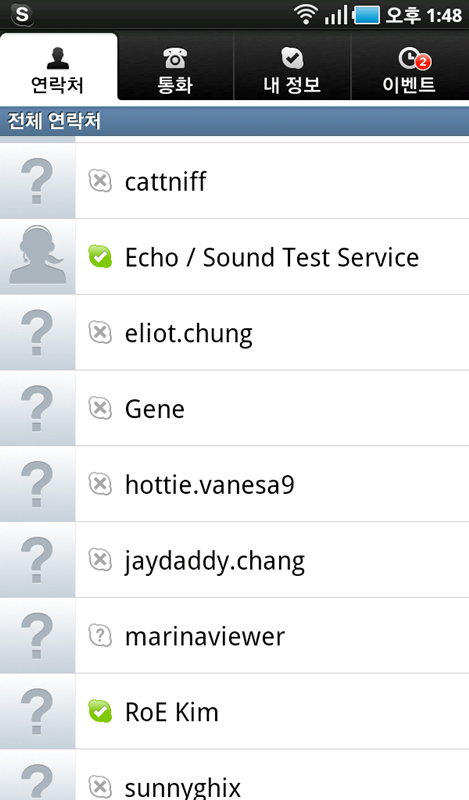Click green online icon beside RoE Kim
The image size is (469, 800).
[100, 711]
